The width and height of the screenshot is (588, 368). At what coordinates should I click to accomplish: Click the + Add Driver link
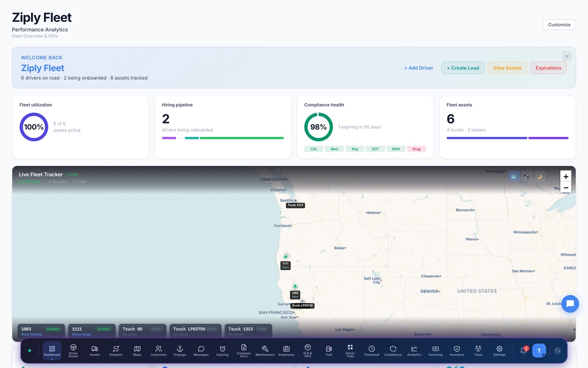point(419,68)
